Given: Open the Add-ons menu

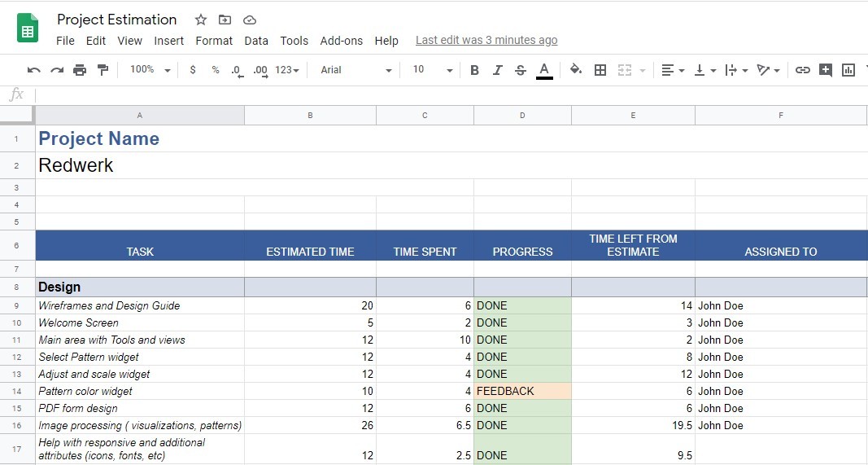Looking at the screenshot, I should pos(341,41).
